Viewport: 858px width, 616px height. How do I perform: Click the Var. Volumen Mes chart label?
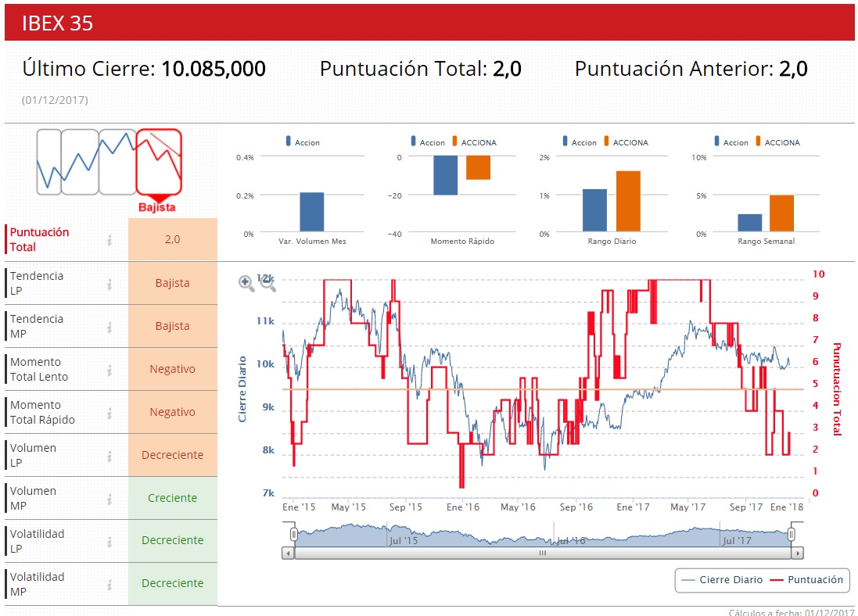[312, 242]
